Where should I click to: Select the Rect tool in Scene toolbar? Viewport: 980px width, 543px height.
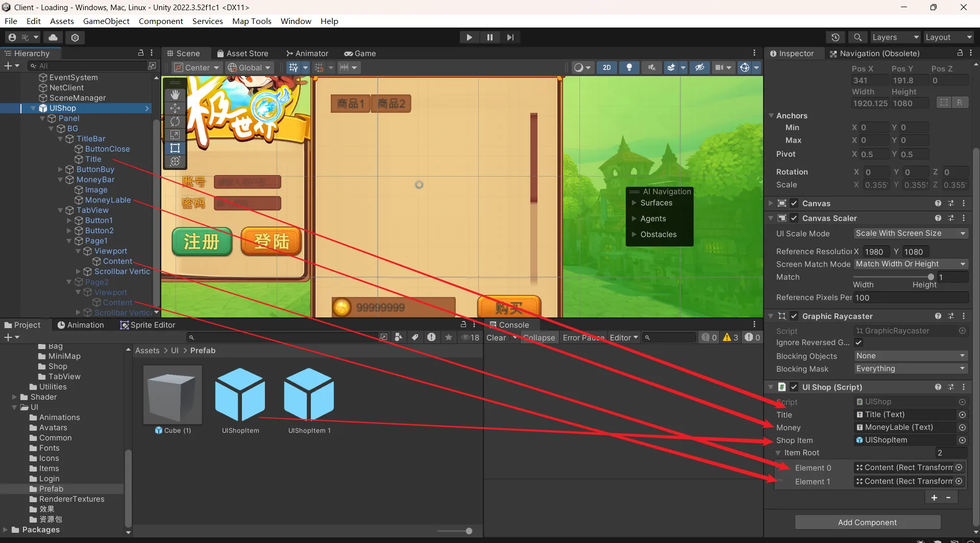point(175,148)
